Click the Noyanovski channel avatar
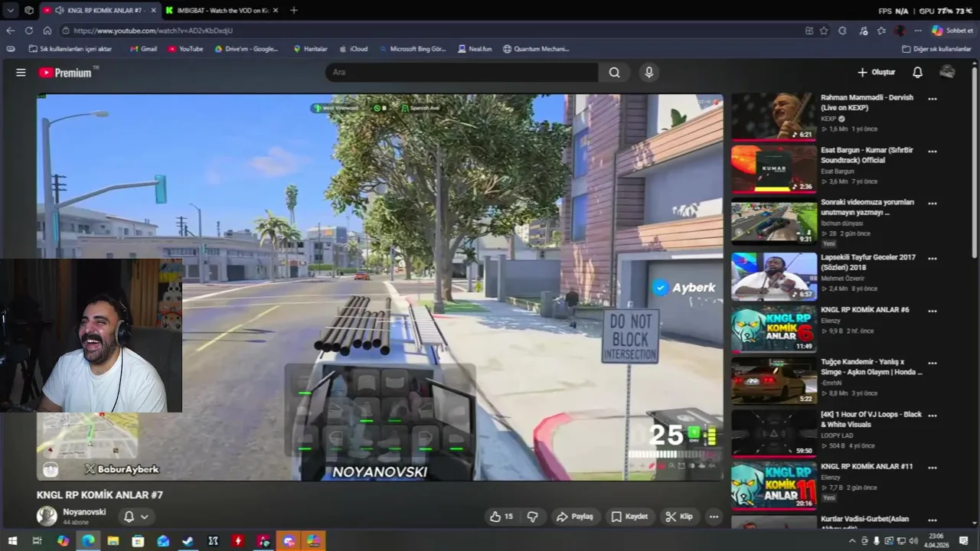Viewport: 980px width, 551px height. (x=47, y=517)
